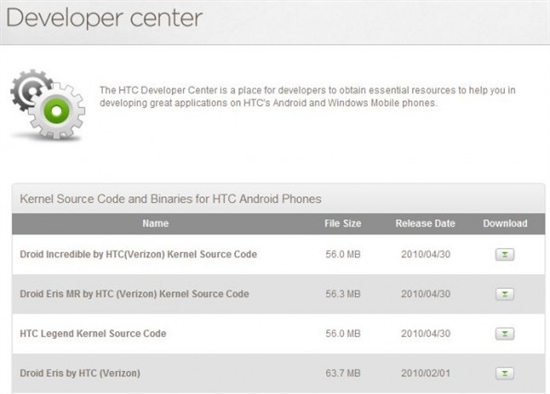This screenshot has width=550, height=394.
Task: Click the Download column header
Action: coord(505,223)
